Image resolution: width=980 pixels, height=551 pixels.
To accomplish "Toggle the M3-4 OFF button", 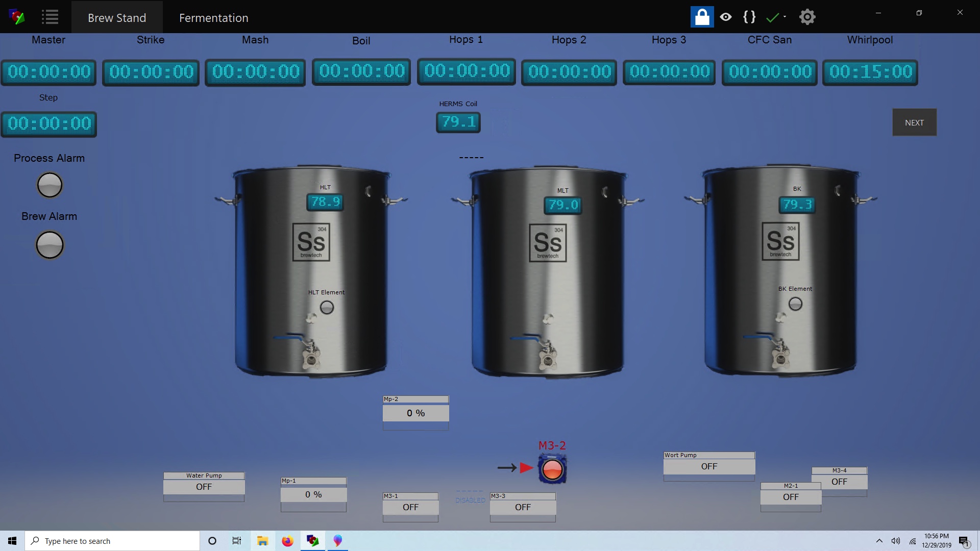I will tap(839, 482).
